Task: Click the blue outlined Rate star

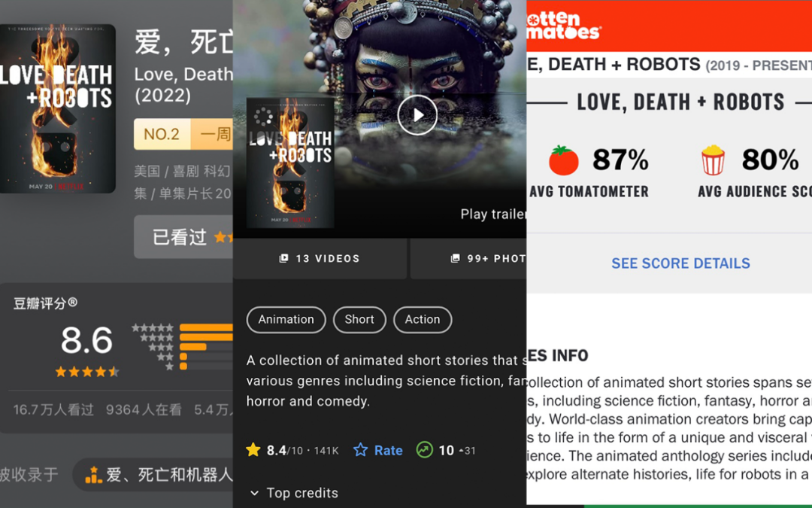Action: 360,450
